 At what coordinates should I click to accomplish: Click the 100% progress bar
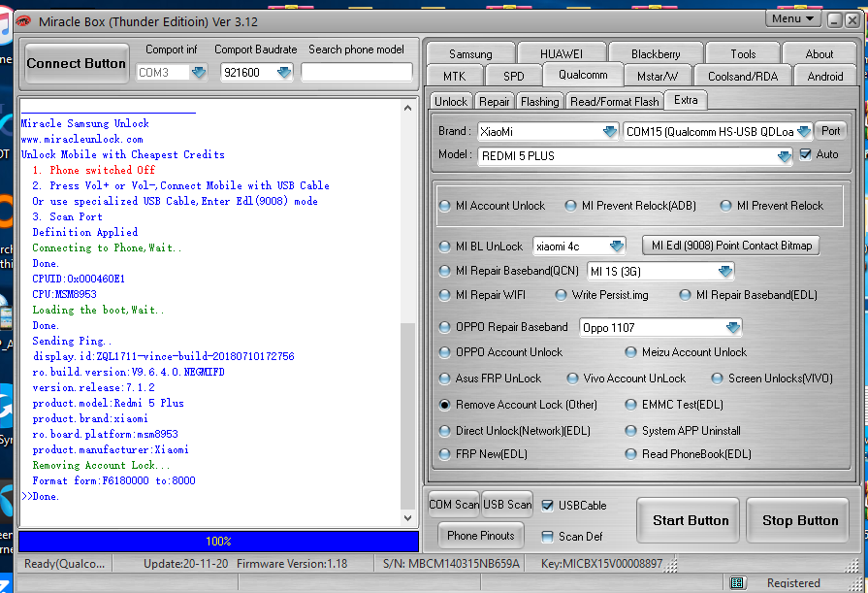(218, 541)
